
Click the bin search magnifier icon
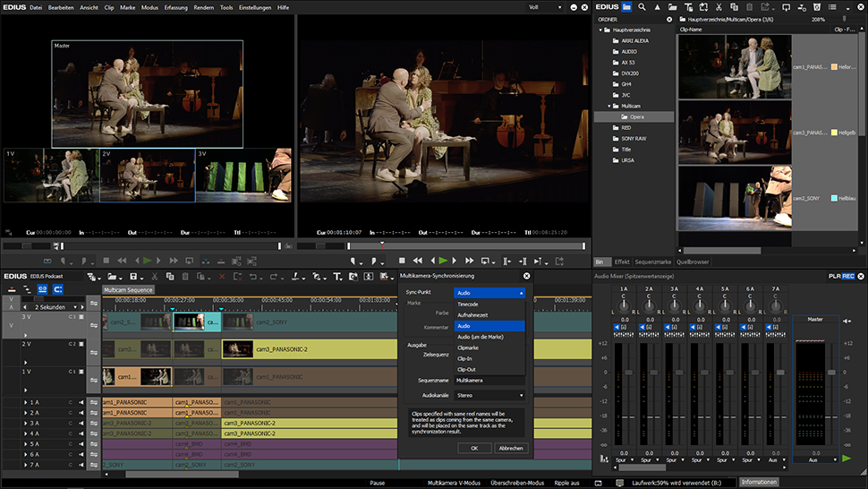coord(642,7)
